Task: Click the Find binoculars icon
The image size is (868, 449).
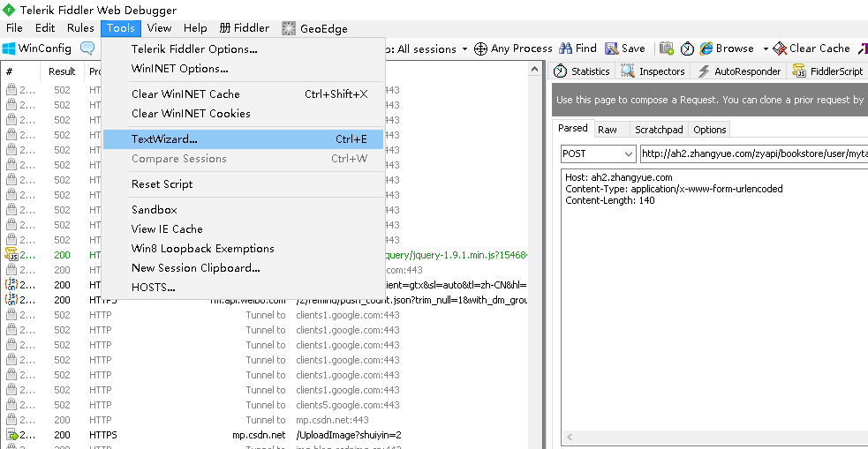Action: (x=565, y=49)
